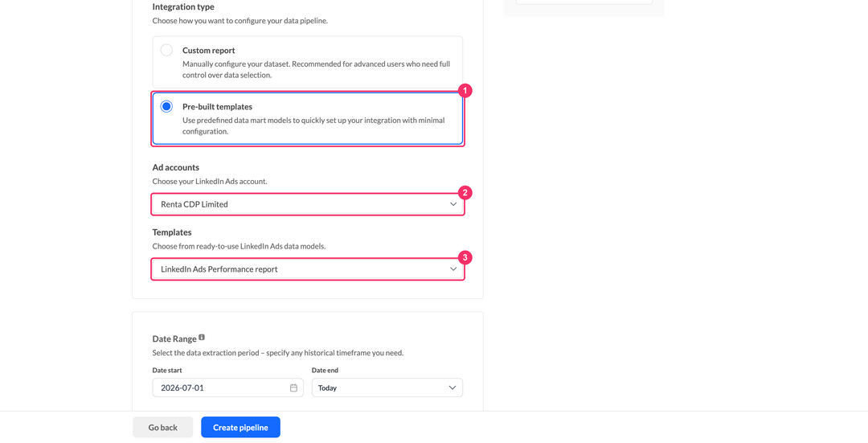Click the Go back button
This screenshot has width=868, height=443.
click(162, 428)
